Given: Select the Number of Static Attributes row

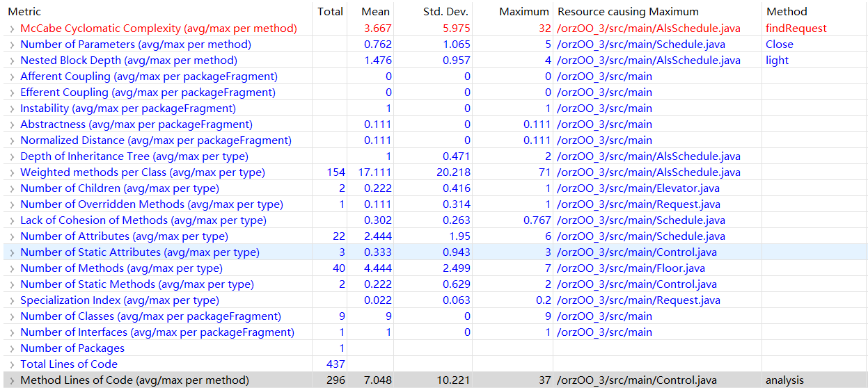Looking at the screenshot, I should point(139,252).
